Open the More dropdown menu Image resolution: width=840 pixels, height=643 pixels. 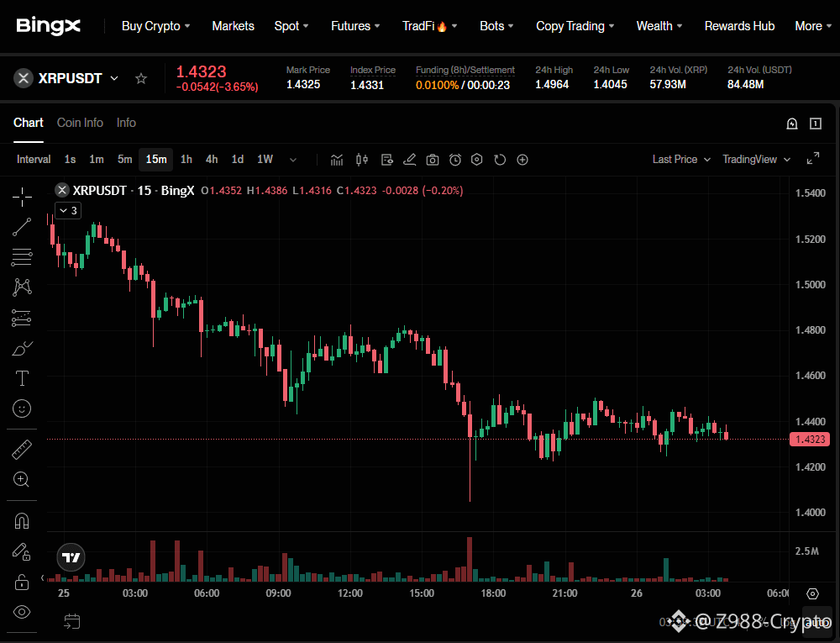pyautogui.click(x=813, y=26)
